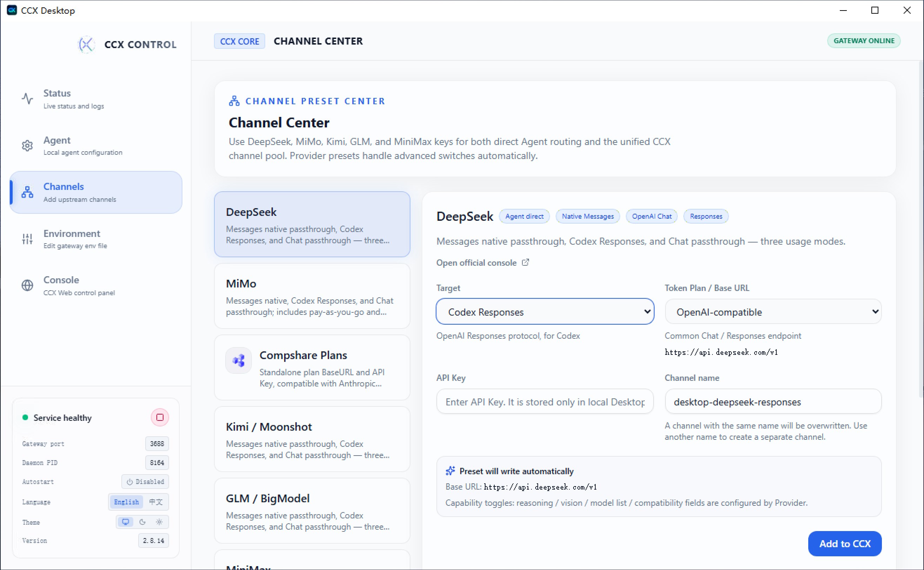
Task: Open the Status page in sidebar
Action: coord(96,99)
